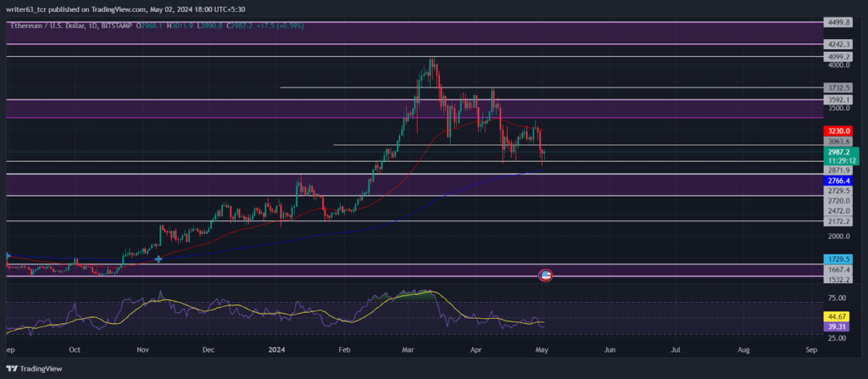The height and width of the screenshot is (379, 868).
Task: Click the 2024 label on time axis
Action: (x=275, y=350)
